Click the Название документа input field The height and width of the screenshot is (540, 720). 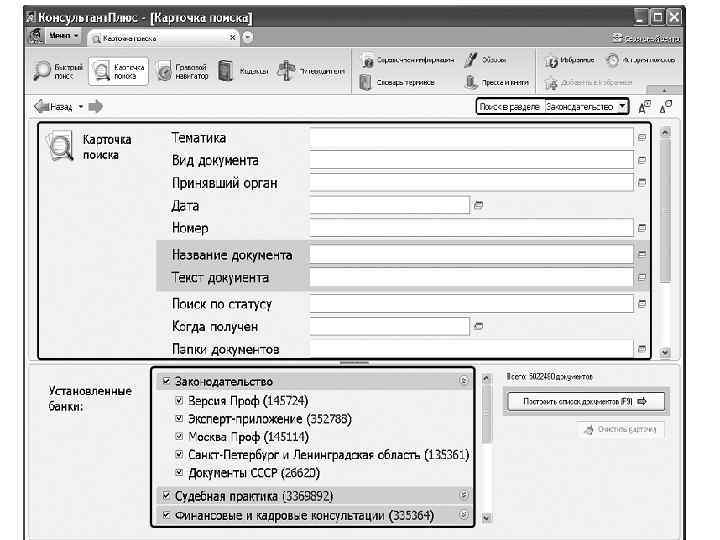[x=472, y=253]
